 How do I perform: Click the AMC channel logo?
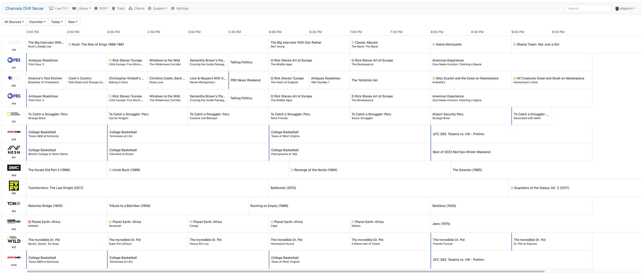coord(14,168)
